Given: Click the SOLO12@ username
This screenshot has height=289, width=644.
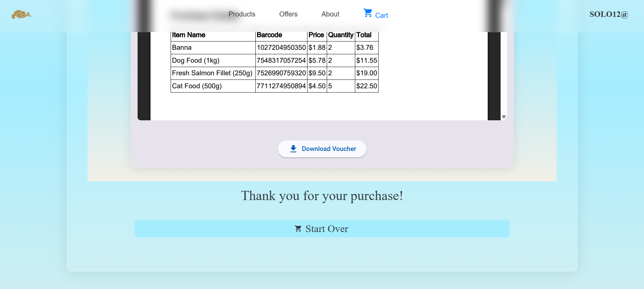Looking at the screenshot, I should 609,14.
